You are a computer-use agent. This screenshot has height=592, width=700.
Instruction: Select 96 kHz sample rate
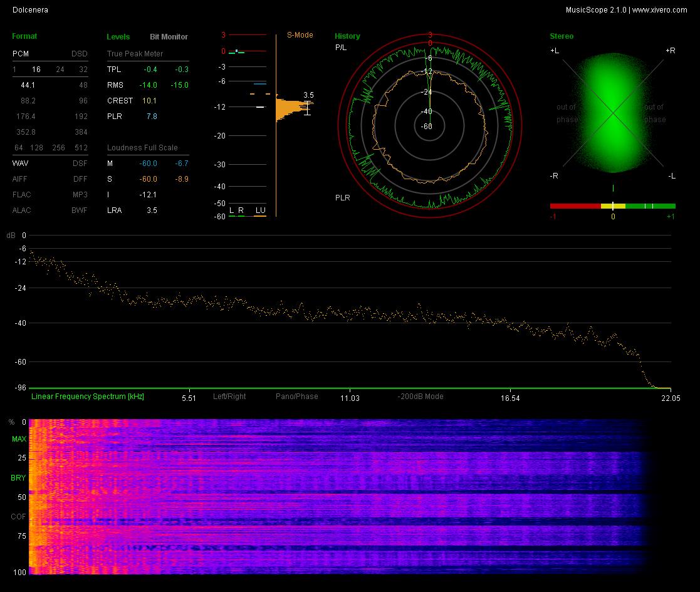(x=83, y=101)
